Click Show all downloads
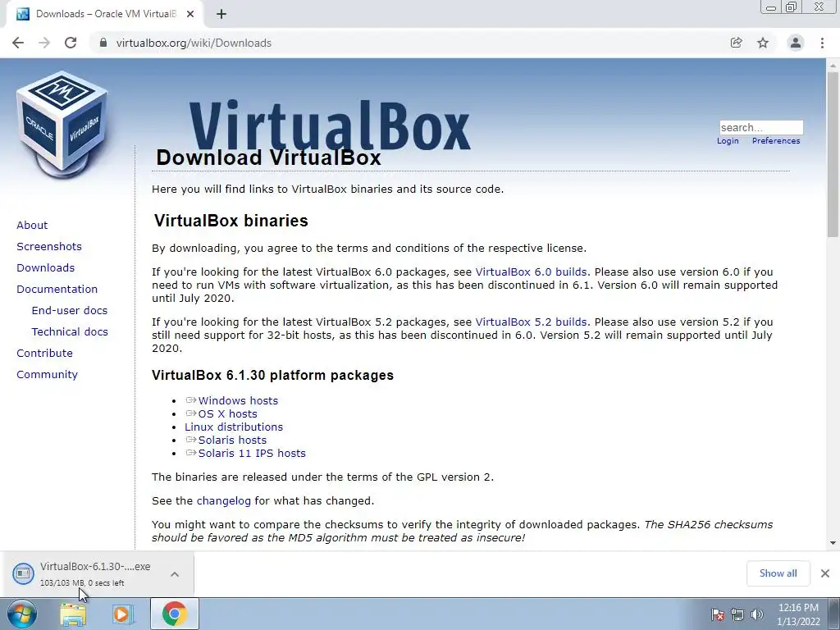This screenshot has height=630, width=840. 778,573
